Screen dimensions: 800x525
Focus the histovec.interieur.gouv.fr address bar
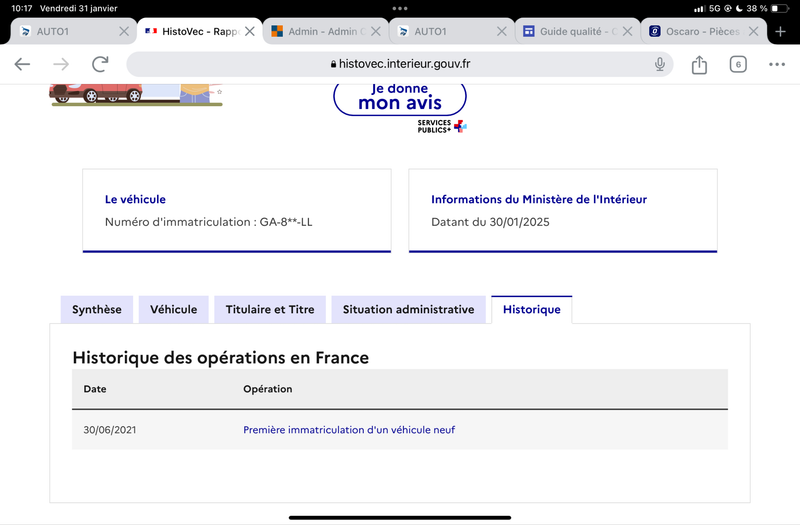400,64
